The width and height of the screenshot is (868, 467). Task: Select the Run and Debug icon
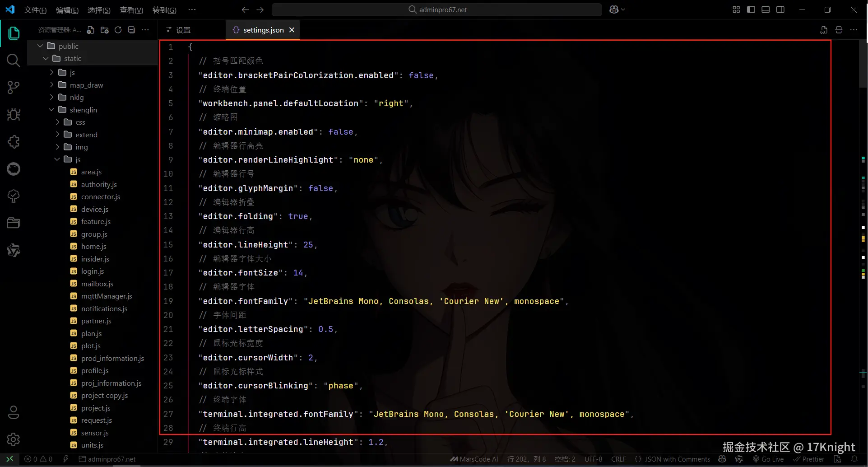tap(14, 114)
